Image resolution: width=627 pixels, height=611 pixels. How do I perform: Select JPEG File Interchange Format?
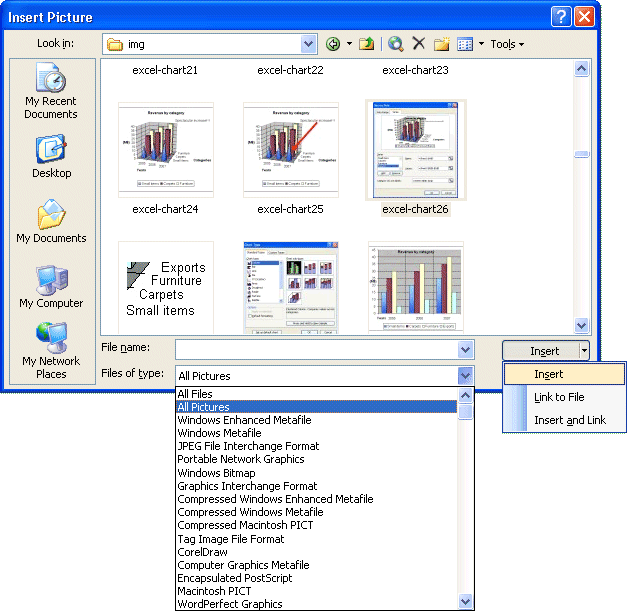[x=317, y=446]
